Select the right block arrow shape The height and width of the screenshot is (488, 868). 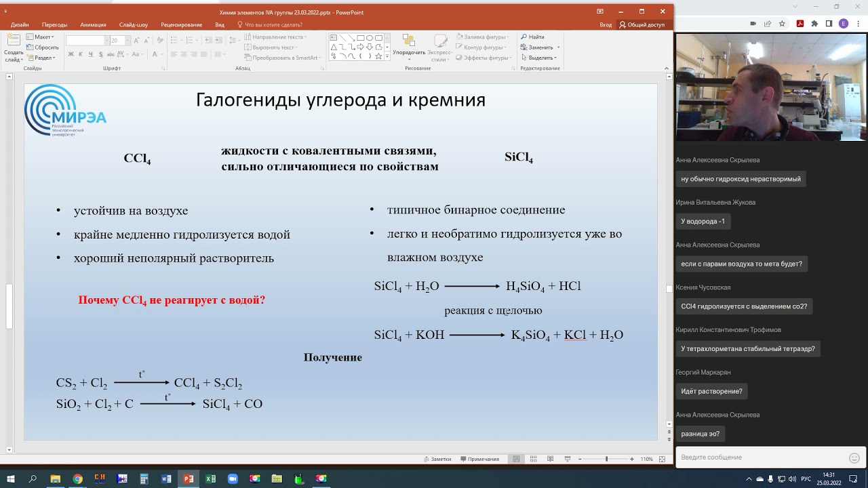(x=361, y=47)
